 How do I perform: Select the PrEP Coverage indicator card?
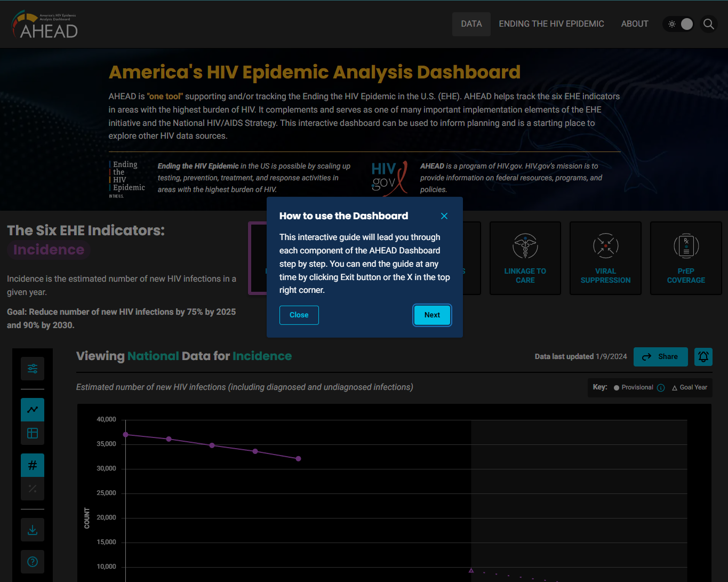(x=686, y=258)
